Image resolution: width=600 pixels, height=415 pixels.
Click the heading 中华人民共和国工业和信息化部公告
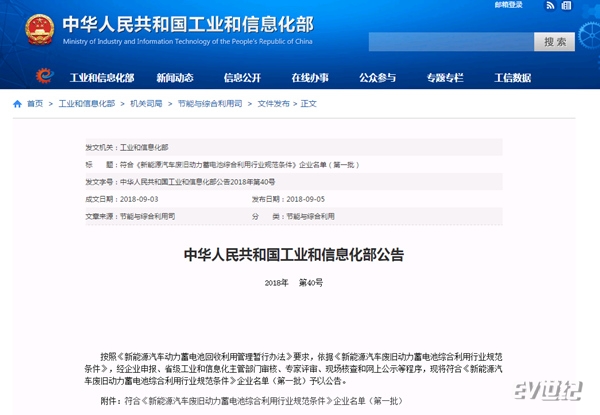(x=294, y=255)
